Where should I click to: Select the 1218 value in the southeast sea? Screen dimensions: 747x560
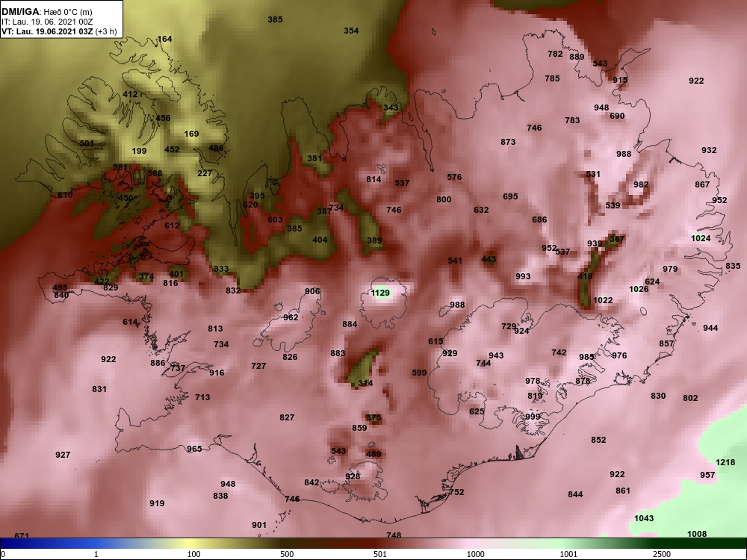725,462
